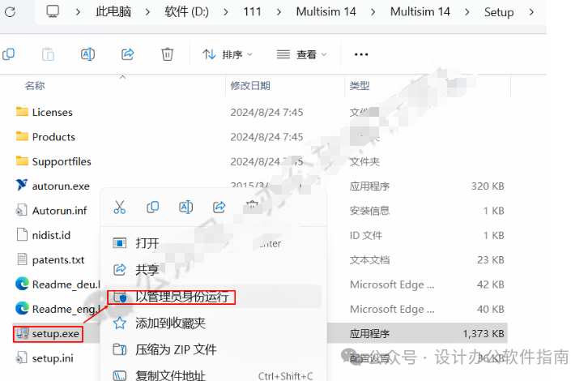Go to first Multisim 14 breadcrumb
Image resolution: width=588 pixels, height=381 pixels.
click(326, 12)
